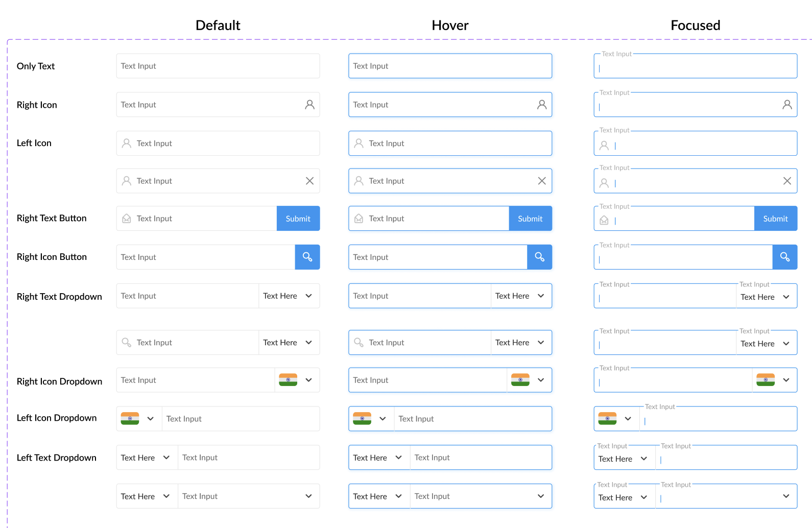Clear the Hover input using its X icon

542,181
